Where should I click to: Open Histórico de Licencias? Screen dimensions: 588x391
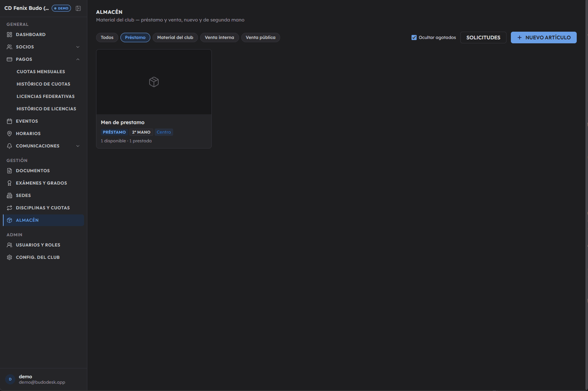pyautogui.click(x=46, y=109)
